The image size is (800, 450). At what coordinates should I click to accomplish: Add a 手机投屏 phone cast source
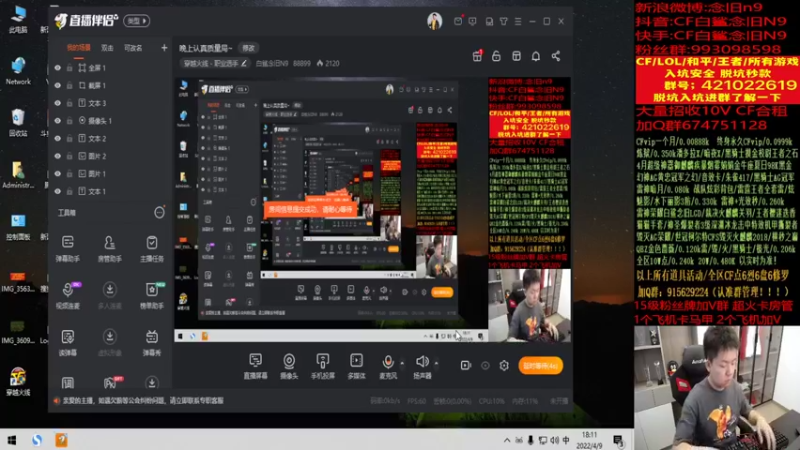click(x=322, y=366)
